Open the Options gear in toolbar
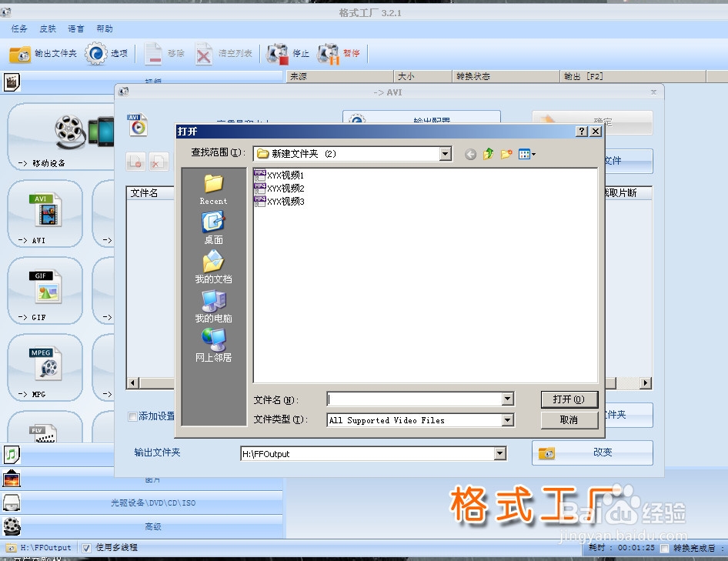The height and width of the screenshot is (561, 728). pyautogui.click(x=95, y=53)
